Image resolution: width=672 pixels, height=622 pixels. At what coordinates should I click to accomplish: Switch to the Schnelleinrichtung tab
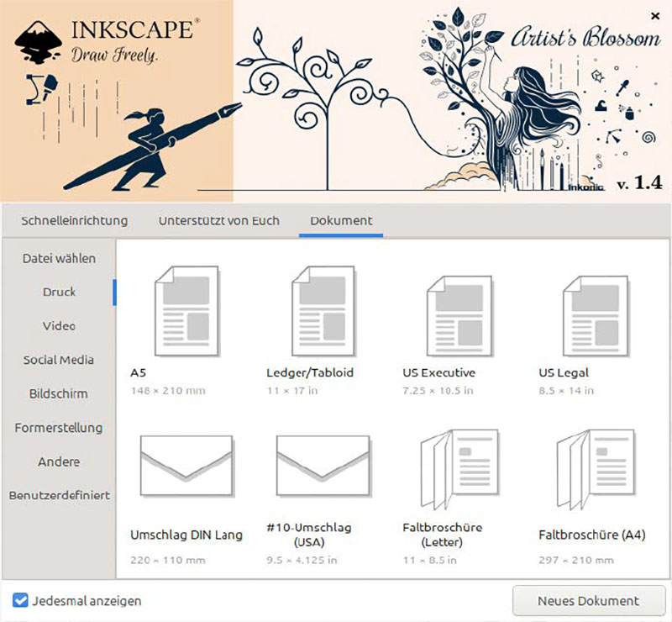[x=75, y=220]
